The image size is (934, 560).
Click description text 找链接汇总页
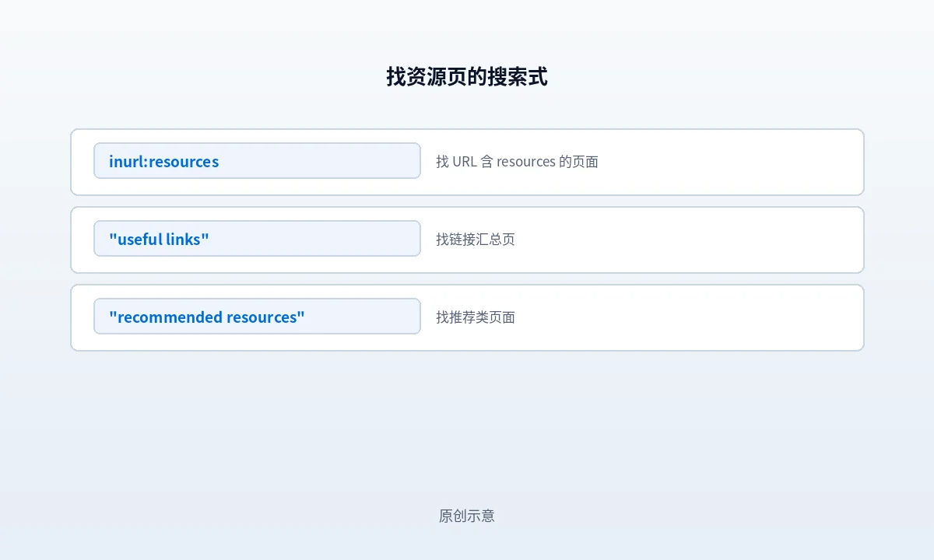(x=476, y=240)
